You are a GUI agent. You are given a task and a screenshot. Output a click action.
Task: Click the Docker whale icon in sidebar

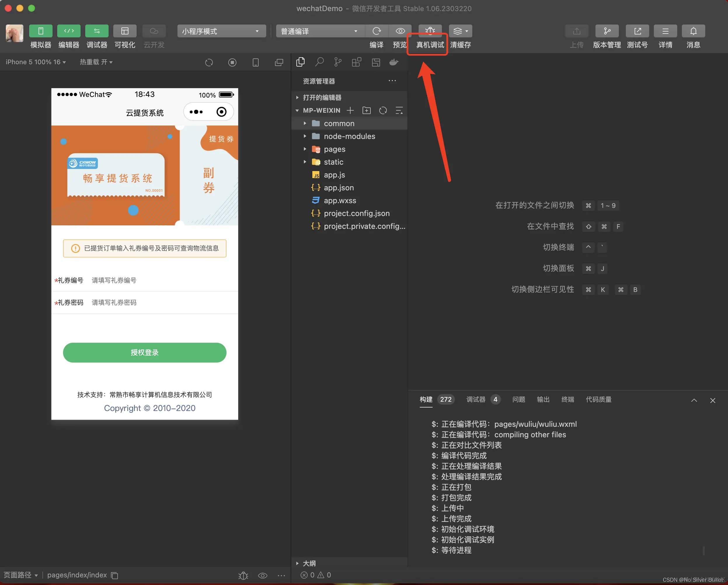(394, 62)
